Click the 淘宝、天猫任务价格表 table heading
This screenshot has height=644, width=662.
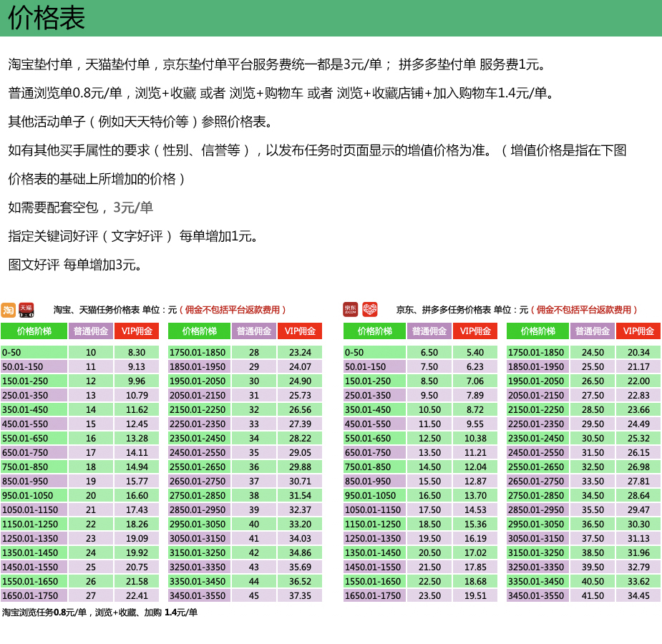click(x=115, y=310)
